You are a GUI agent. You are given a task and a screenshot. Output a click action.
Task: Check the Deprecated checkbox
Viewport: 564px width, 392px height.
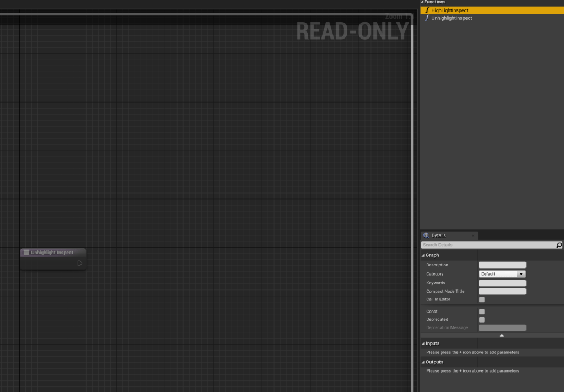[481, 320]
